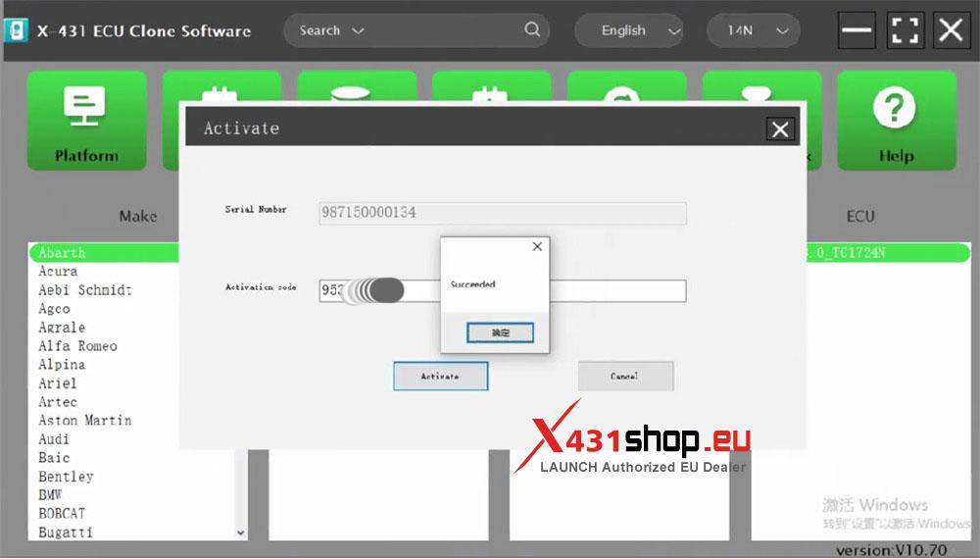
Task: Open the 14N dropdown
Action: point(753,30)
